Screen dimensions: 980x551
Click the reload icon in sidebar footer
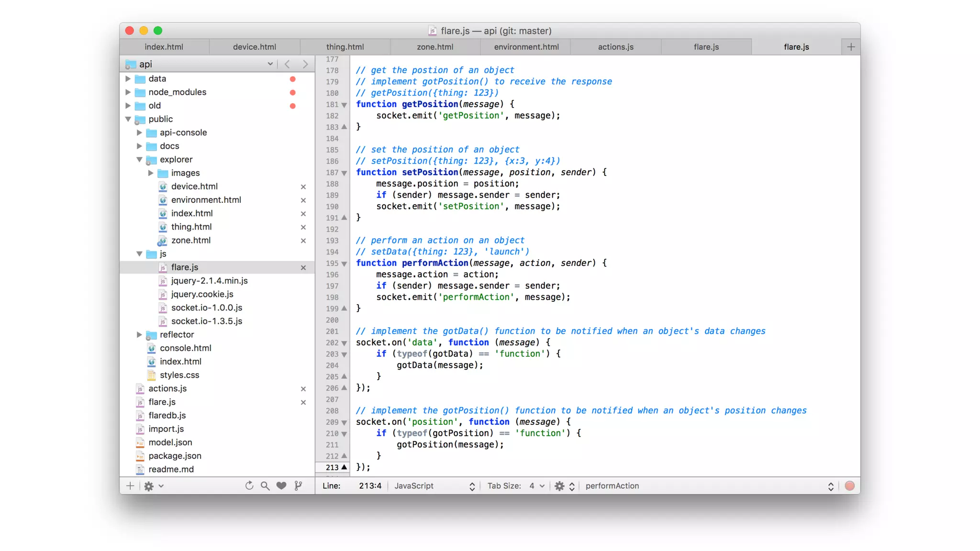pos(249,485)
